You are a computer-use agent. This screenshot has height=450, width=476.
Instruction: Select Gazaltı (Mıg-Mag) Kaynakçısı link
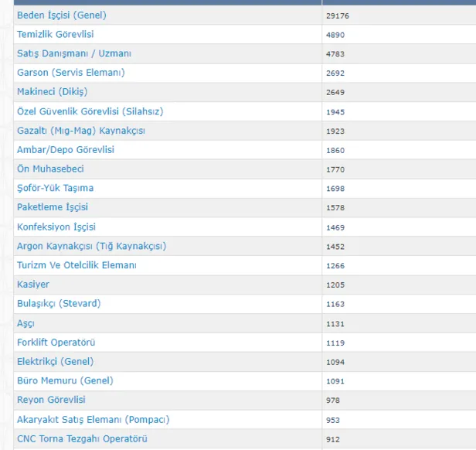[80, 131]
